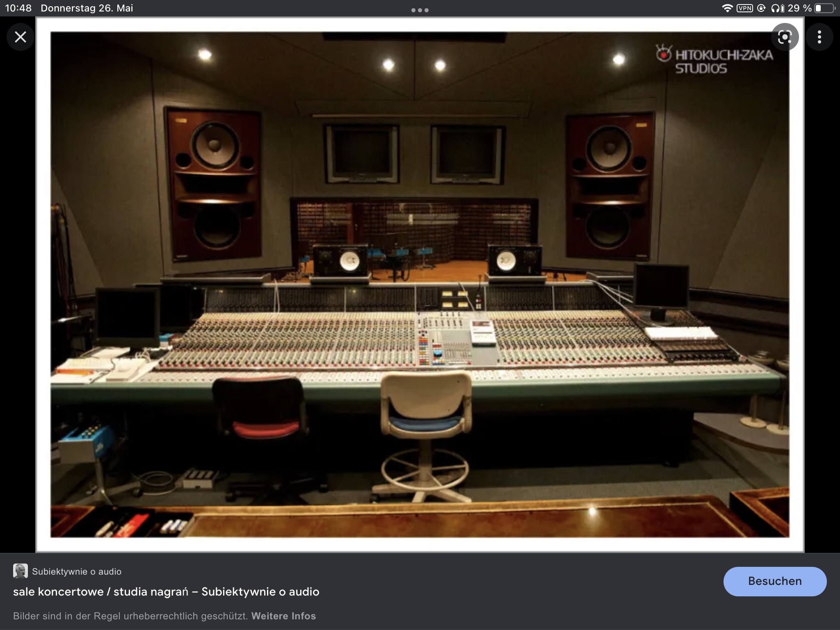Click the three-dot multitasking indicator at top
Viewport: 840px width, 630px height.
(420, 10)
